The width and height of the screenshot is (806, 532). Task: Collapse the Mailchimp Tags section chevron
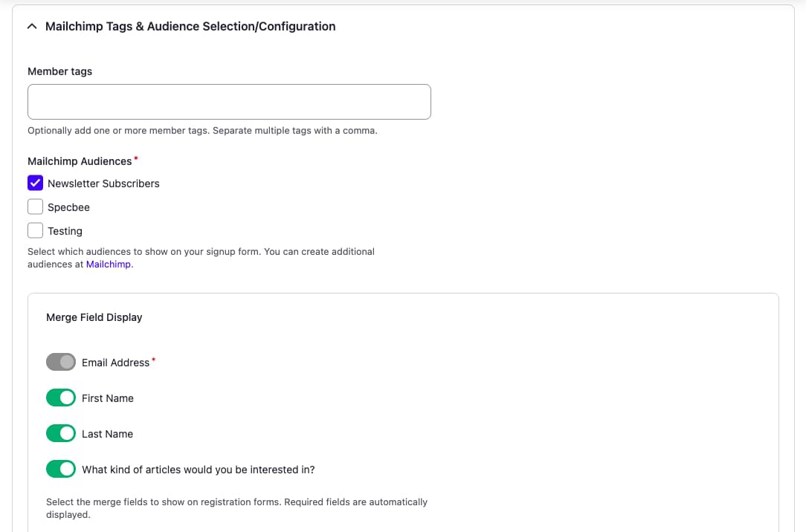(32, 26)
